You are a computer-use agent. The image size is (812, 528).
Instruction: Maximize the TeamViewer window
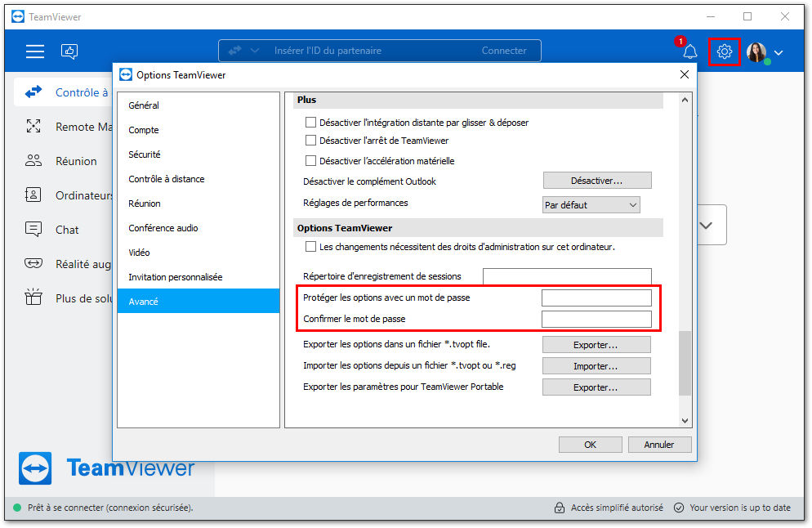(x=747, y=16)
